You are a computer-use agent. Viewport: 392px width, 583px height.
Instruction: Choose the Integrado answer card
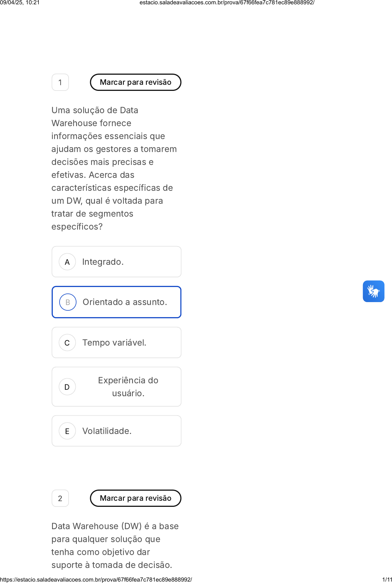pos(117,262)
